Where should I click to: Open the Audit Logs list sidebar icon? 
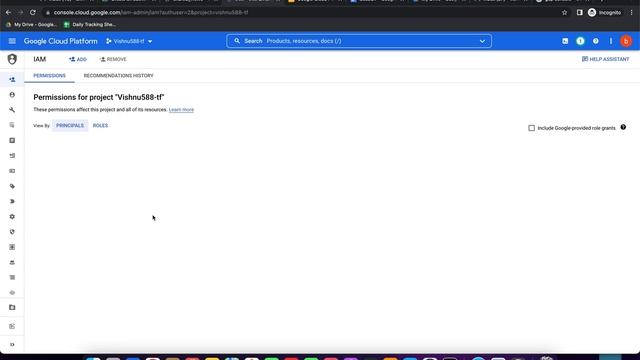tap(12, 278)
